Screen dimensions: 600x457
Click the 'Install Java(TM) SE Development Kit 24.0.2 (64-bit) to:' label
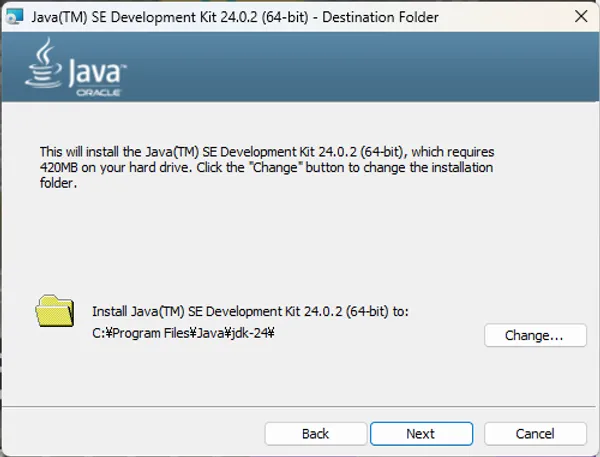pyautogui.click(x=250, y=311)
